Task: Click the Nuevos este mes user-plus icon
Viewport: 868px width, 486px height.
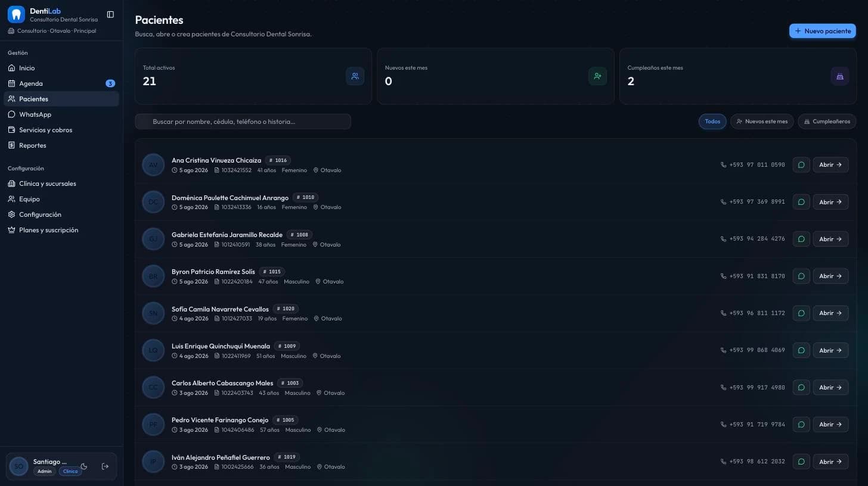Action: (597, 76)
